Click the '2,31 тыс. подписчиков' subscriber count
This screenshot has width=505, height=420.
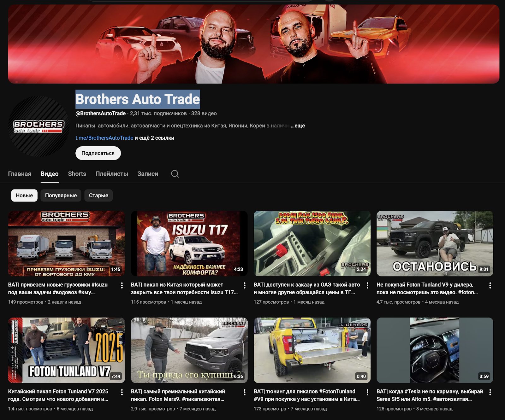(158, 113)
